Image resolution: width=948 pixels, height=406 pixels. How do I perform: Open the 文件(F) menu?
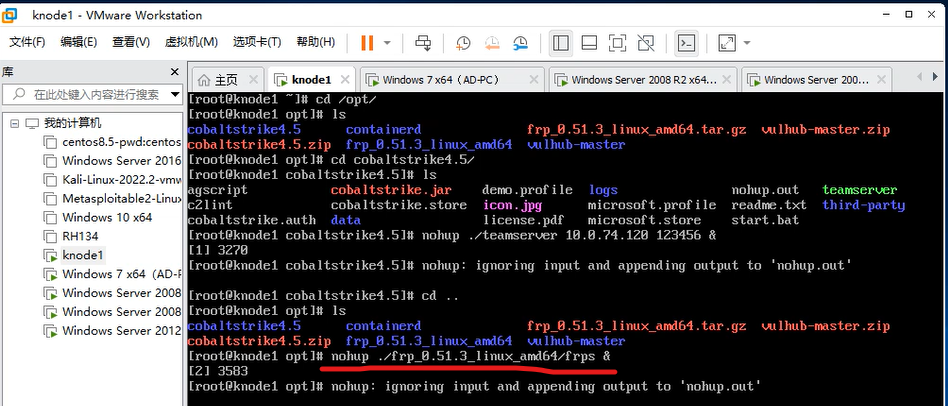point(27,42)
